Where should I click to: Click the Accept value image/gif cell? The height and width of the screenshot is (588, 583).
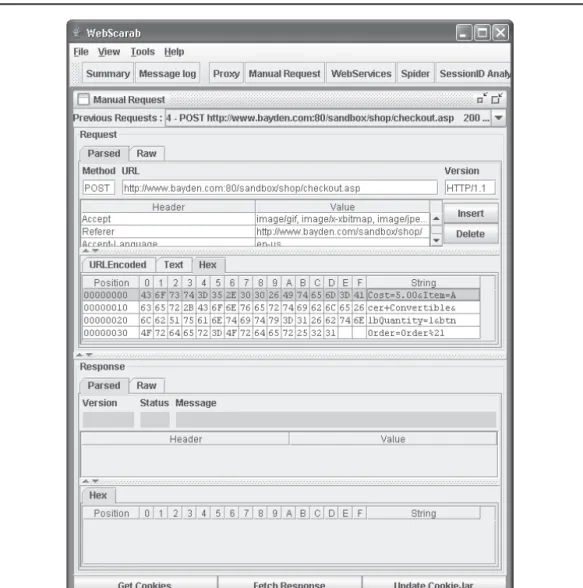342,219
